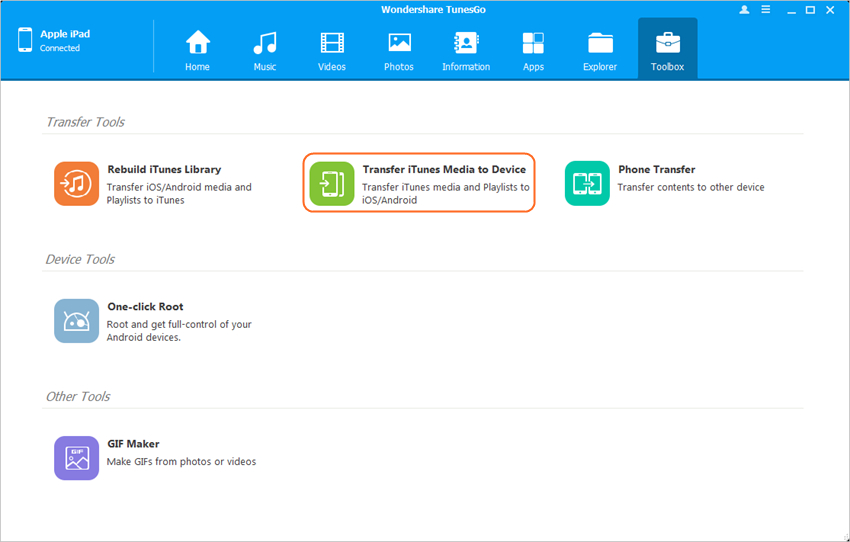Click the orange Rebuild iTunes Library icon
This screenshot has height=542, width=850.
point(77,184)
